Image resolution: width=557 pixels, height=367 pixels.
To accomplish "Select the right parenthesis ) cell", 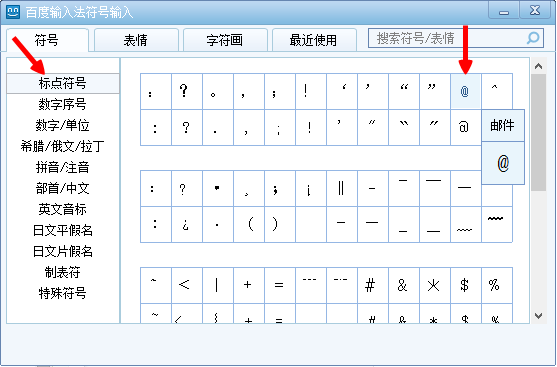I will click(x=280, y=225).
